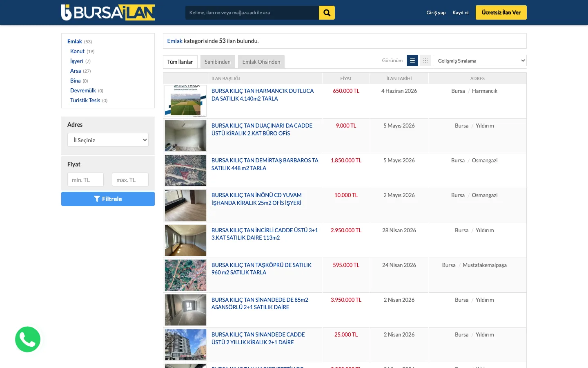Image resolution: width=588 pixels, height=368 pixels.
Task: Open the Gelişmiş Sıralama sort dropdown
Action: point(480,61)
